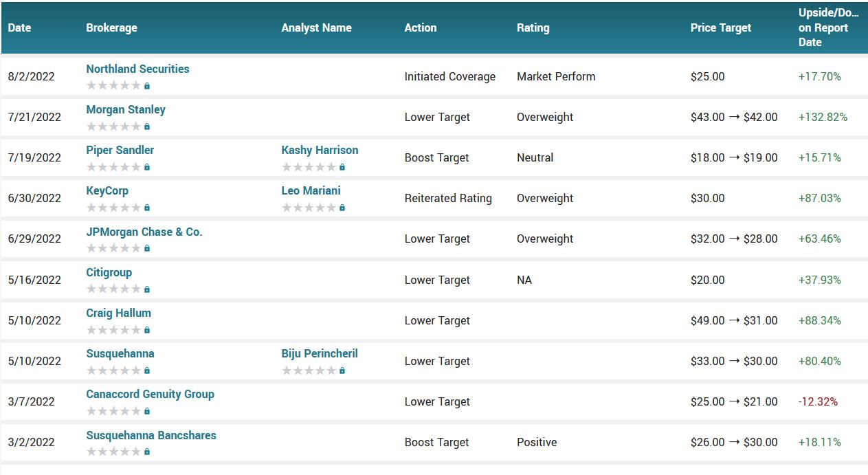The height and width of the screenshot is (475, 868).
Task: Select the $20.00 price target cell
Action: (x=708, y=280)
